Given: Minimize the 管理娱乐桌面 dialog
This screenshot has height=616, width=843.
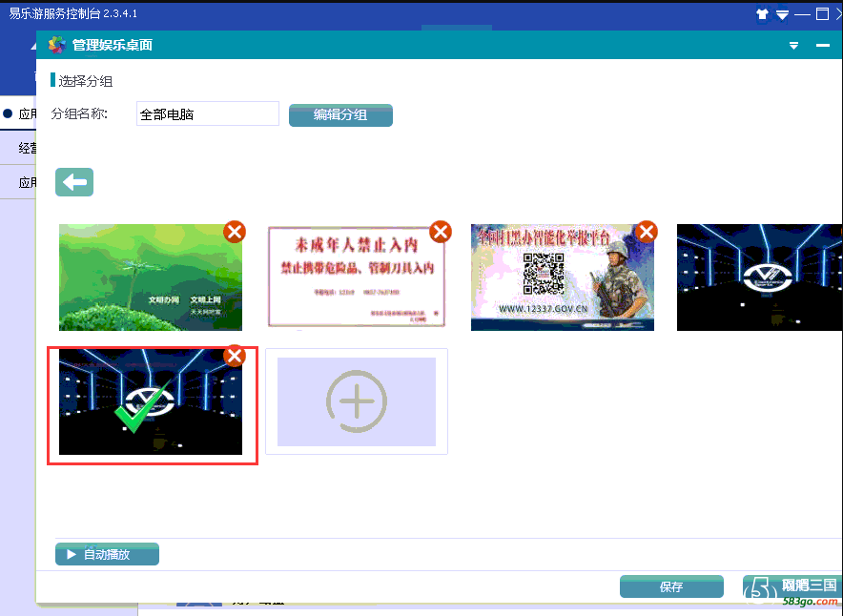Looking at the screenshot, I should click(x=822, y=46).
